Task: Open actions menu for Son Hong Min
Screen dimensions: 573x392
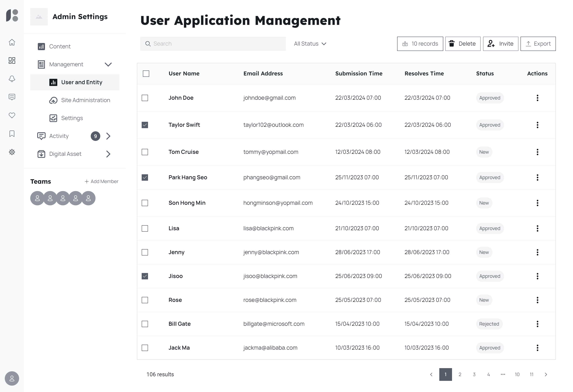Action: click(537, 203)
